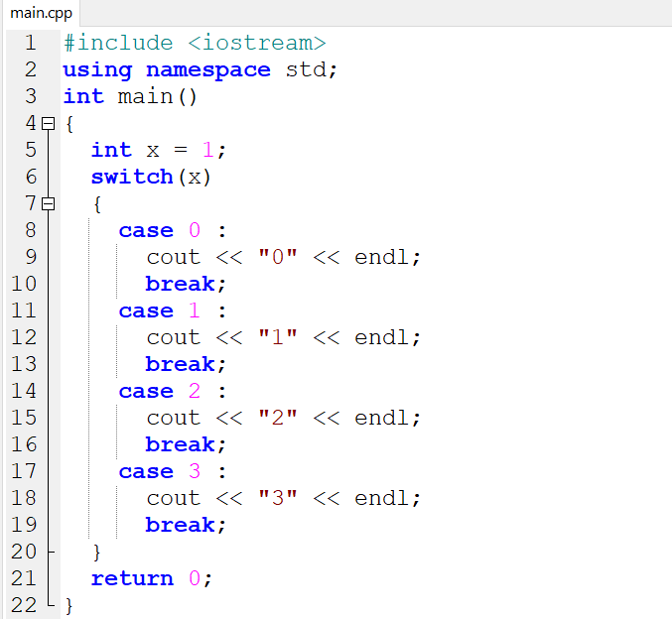
Task: Click 'break;' on line 16
Action: (x=186, y=444)
